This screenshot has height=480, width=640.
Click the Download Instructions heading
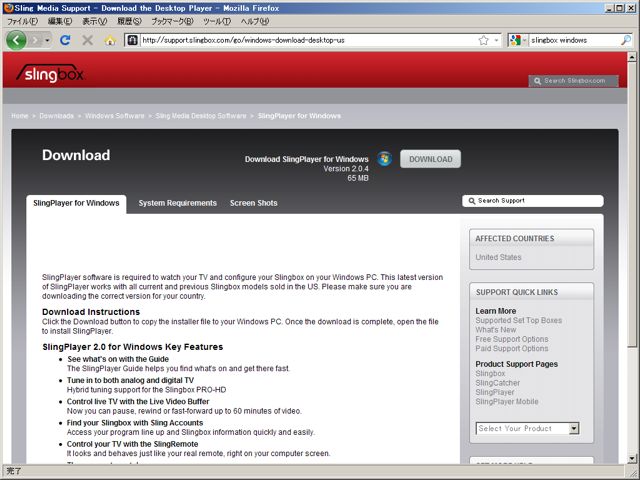[91, 312]
